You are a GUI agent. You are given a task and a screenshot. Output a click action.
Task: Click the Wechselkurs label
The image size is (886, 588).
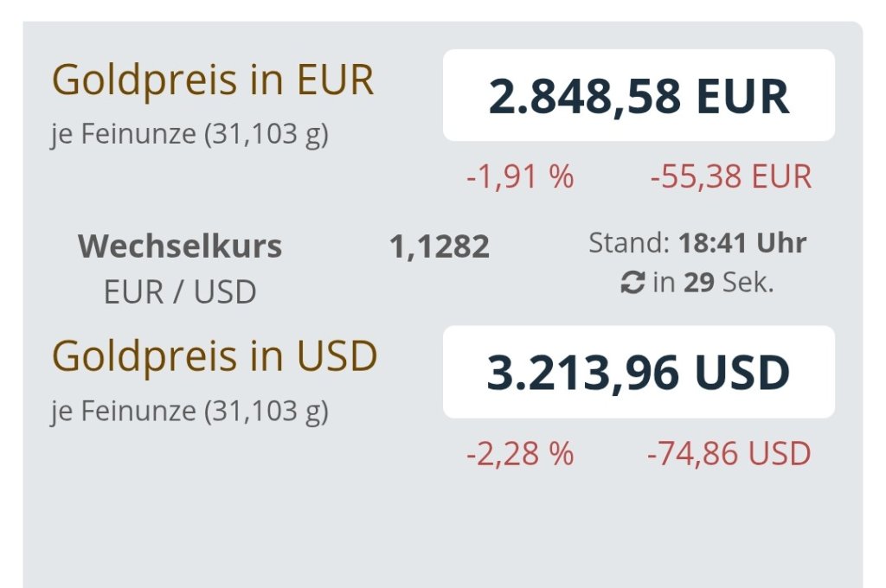pyautogui.click(x=180, y=246)
